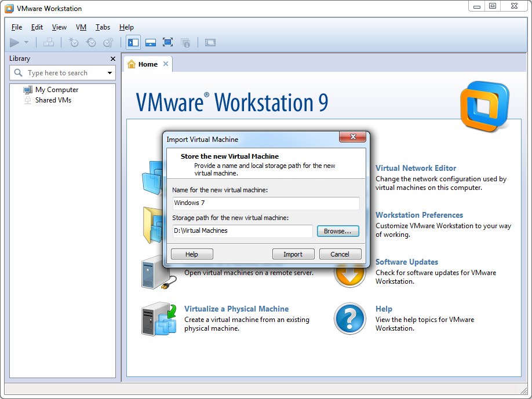Click the thumbnail bar toolbar icon

(150, 42)
